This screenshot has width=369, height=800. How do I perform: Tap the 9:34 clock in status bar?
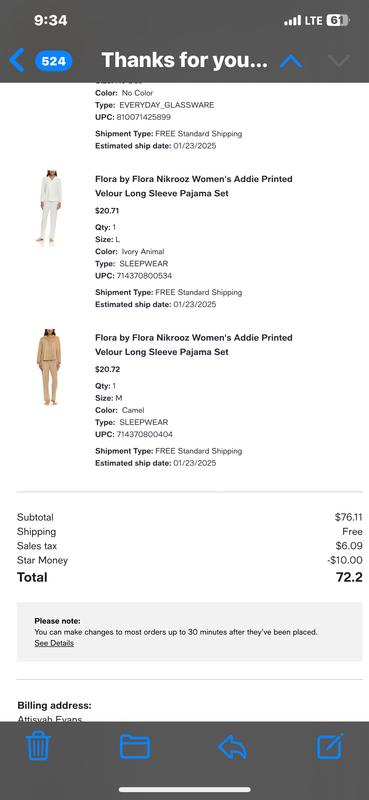51,20
